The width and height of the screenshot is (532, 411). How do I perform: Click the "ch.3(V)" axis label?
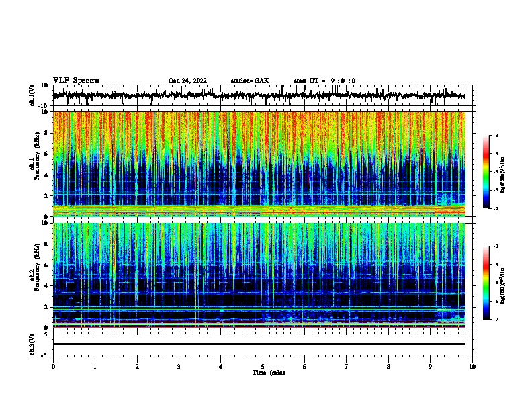(32, 345)
